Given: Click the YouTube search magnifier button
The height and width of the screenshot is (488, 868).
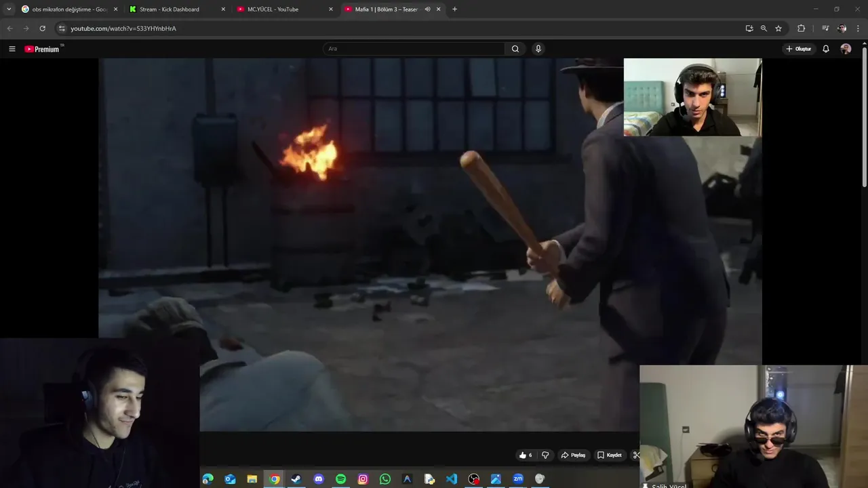Looking at the screenshot, I should coord(515,49).
